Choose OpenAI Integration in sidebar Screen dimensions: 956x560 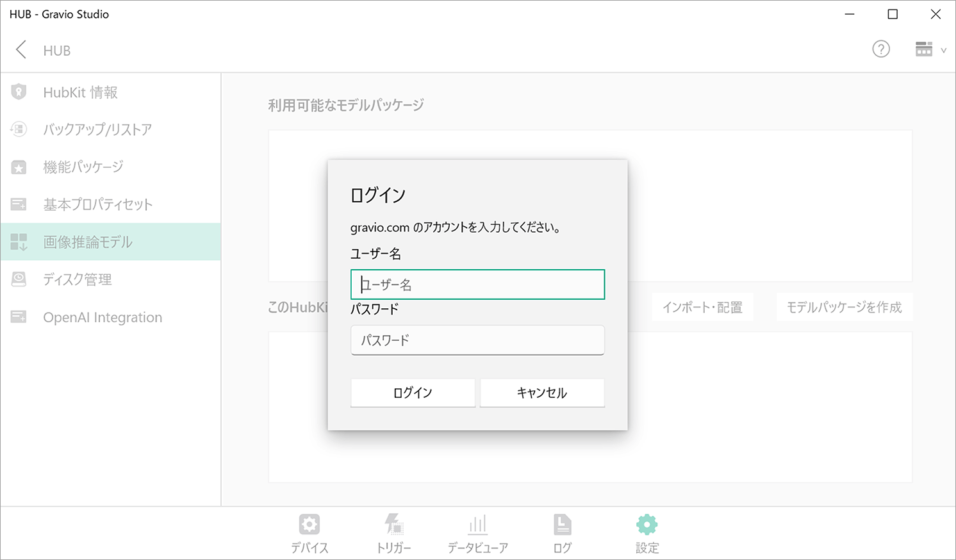point(111,317)
